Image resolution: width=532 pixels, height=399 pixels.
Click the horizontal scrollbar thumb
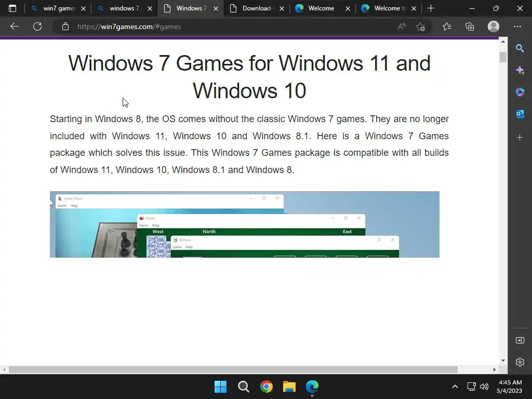[233, 369]
